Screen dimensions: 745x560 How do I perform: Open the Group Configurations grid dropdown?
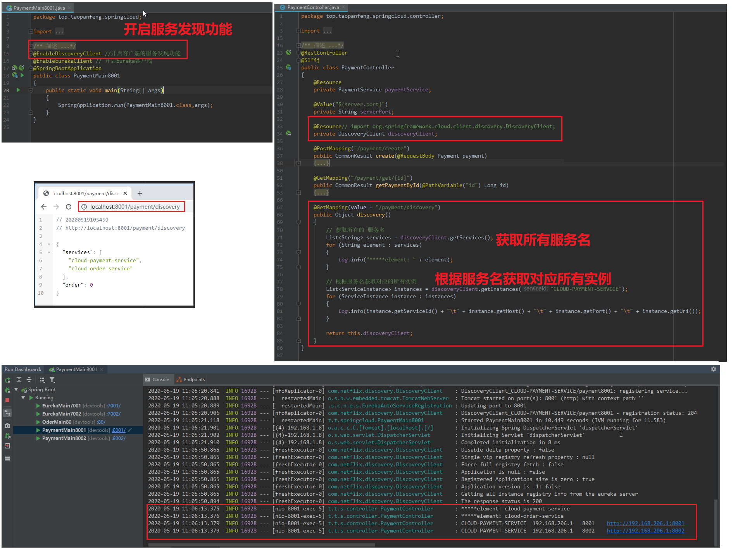(42, 380)
